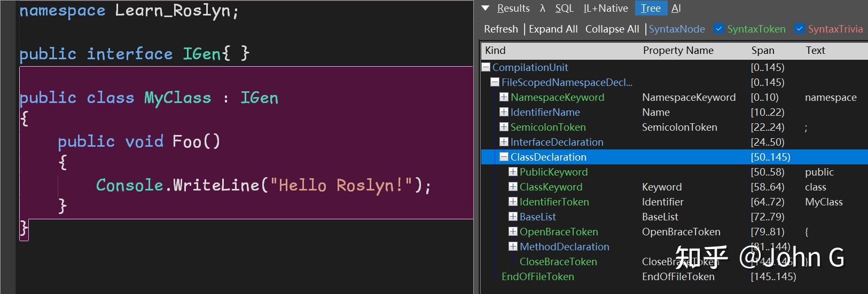This screenshot has height=294, width=868.
Task: Select the Tree tab
Action: 651,8
